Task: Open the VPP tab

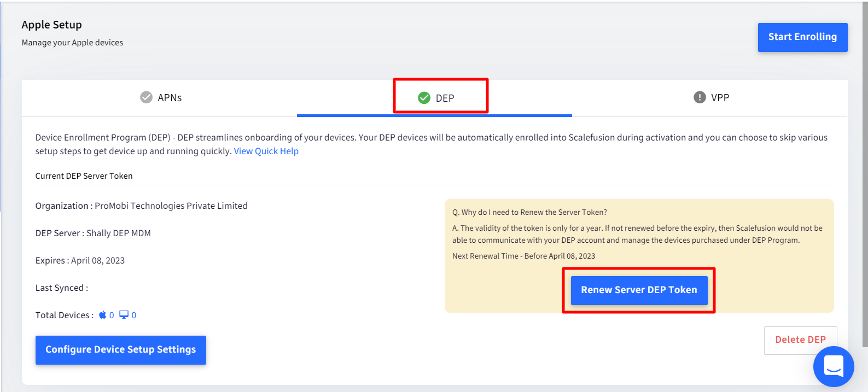Action: point(710,98)
